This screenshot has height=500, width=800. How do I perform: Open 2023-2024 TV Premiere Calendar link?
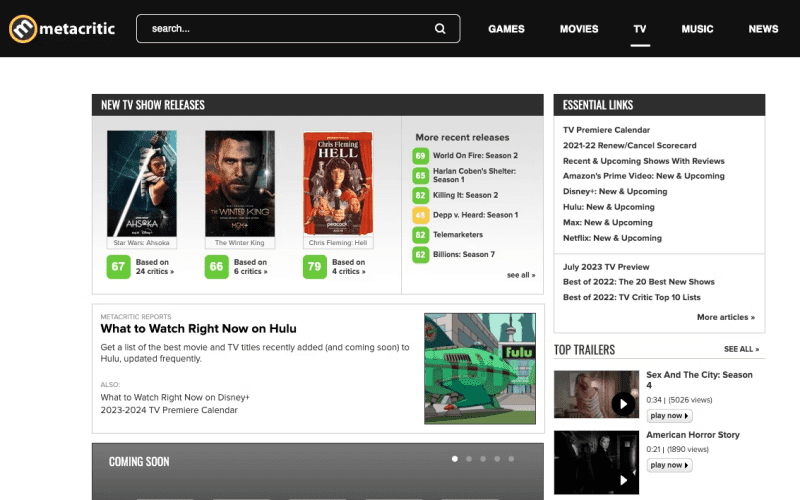pos(169,410)
